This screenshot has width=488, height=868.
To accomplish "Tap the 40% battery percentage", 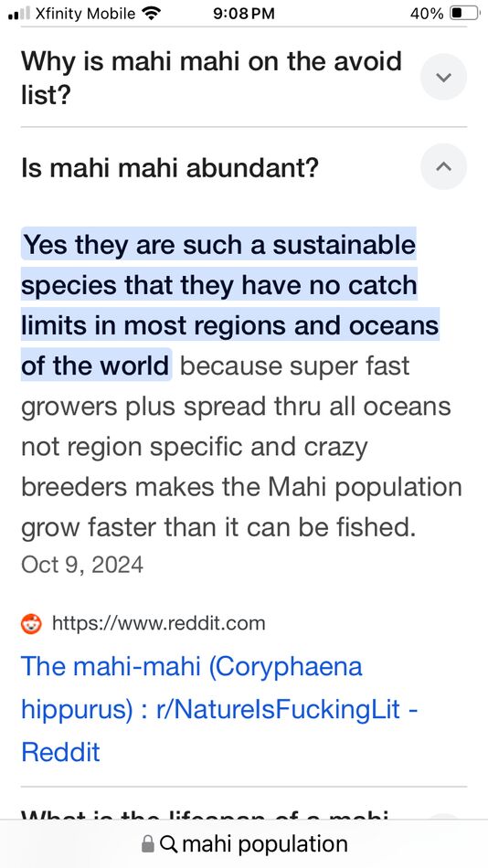I will pos(427,14).
